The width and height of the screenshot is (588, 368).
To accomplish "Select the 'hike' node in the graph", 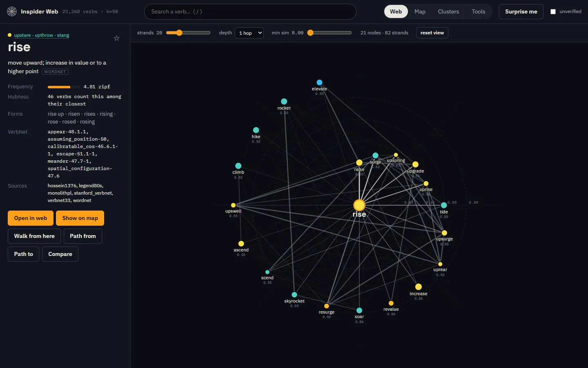I will 256,130.
